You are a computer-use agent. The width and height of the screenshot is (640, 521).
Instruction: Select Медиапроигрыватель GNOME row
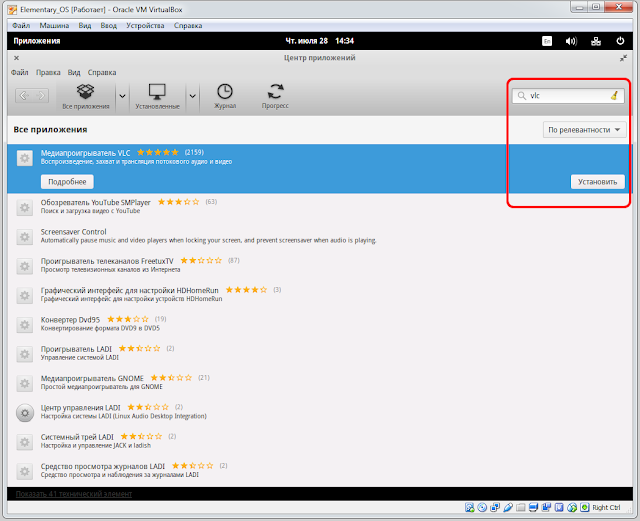click(x=320, y=383)
